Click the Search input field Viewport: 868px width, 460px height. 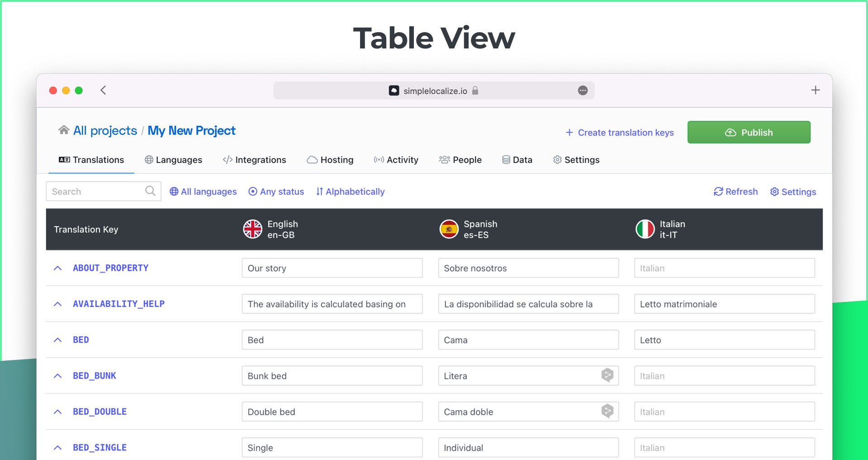click(x=104, y=191)
